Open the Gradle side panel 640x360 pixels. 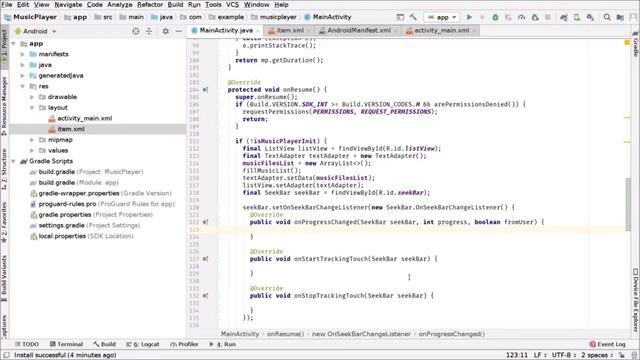click(636, 44)
